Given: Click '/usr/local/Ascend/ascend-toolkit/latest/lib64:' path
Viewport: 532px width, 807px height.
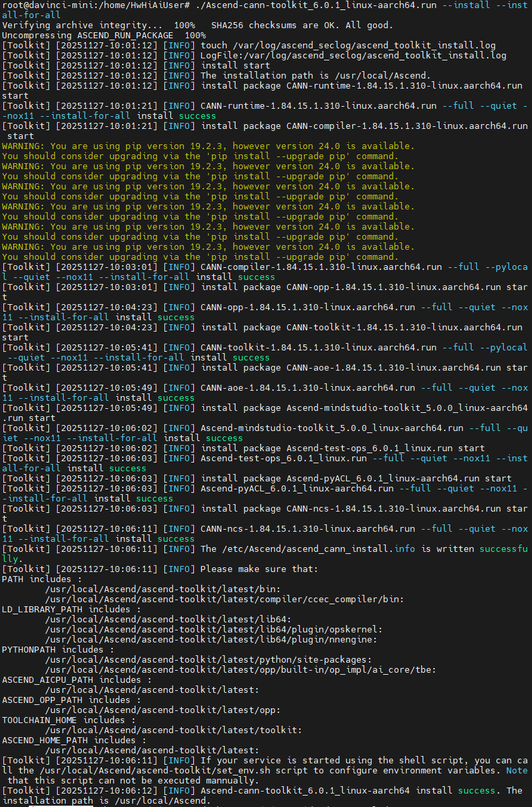Looking at the screenshot, I should click(168, 620).
